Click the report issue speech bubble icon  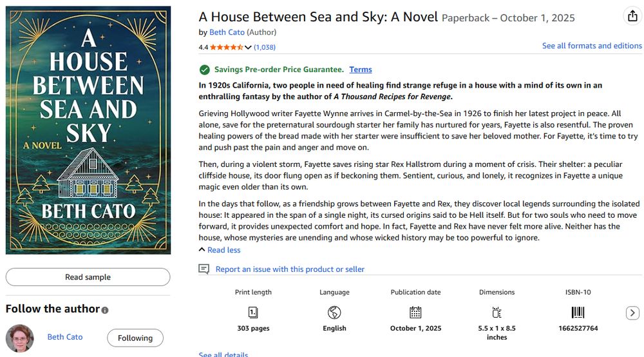204,269
